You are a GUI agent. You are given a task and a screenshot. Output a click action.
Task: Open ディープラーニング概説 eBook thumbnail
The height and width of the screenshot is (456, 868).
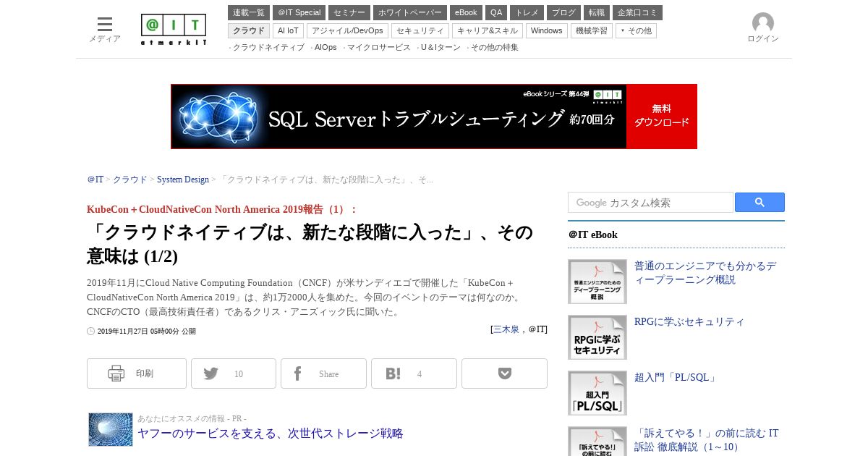point(597,282)
